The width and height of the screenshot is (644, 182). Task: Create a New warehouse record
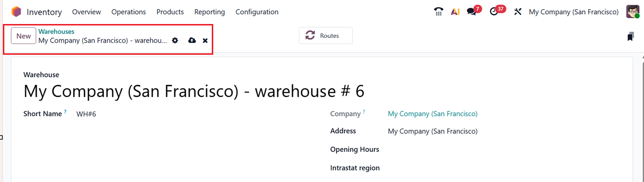(x=24, y=36)
